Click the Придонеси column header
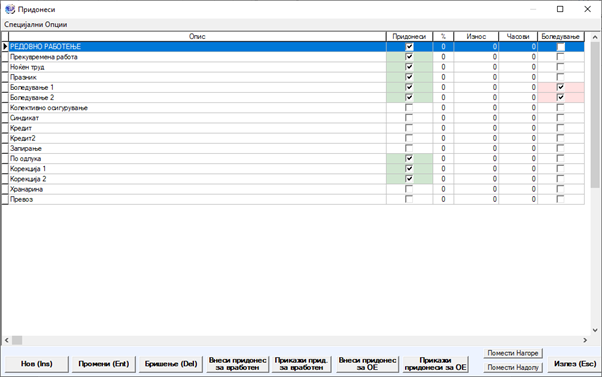 click(409, 36)
